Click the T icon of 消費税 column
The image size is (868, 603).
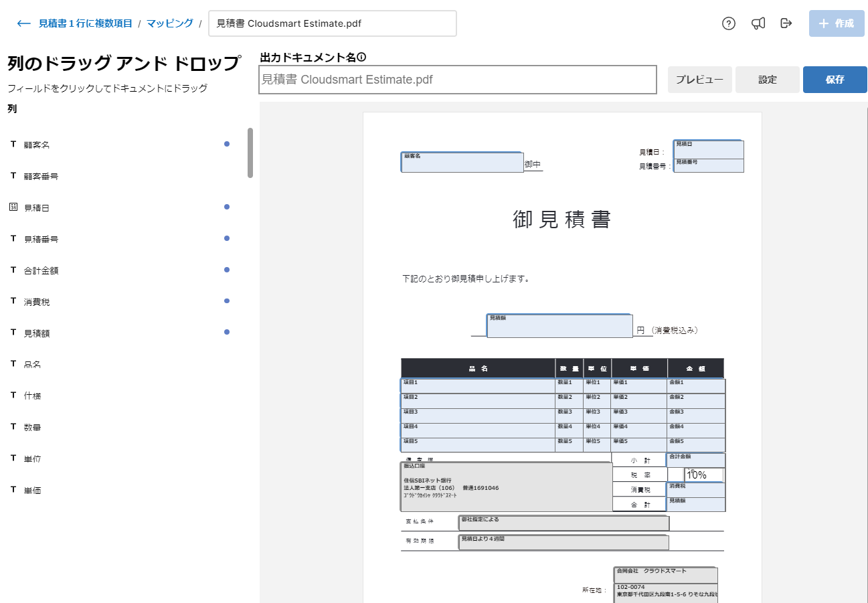pos(13,301)
